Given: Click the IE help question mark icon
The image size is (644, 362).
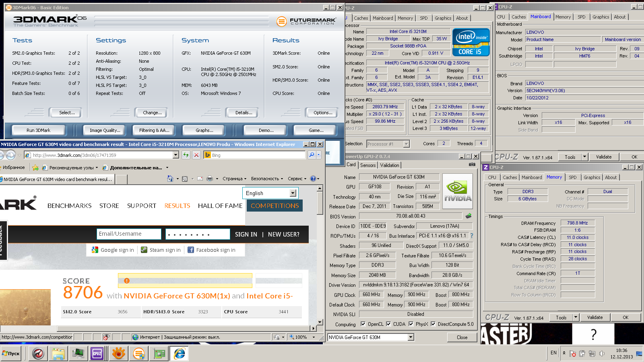Looking at the screenshot, I should (x=313, y=179).
